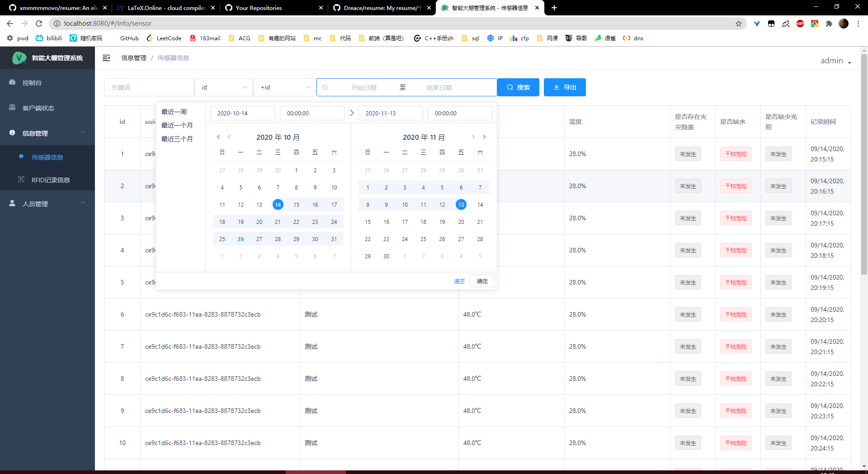Click the end date field 2020-11-13
The width and height of the screenshot is (868, 474).
click(x=391, y=113)
